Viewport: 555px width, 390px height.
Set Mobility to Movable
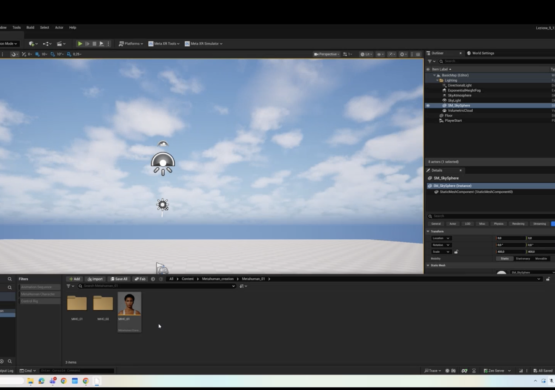541,259
